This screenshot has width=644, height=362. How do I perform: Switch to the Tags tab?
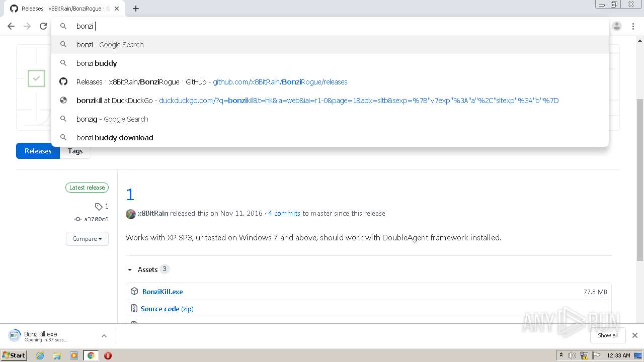pyautogui.click(x=75, y=151)
